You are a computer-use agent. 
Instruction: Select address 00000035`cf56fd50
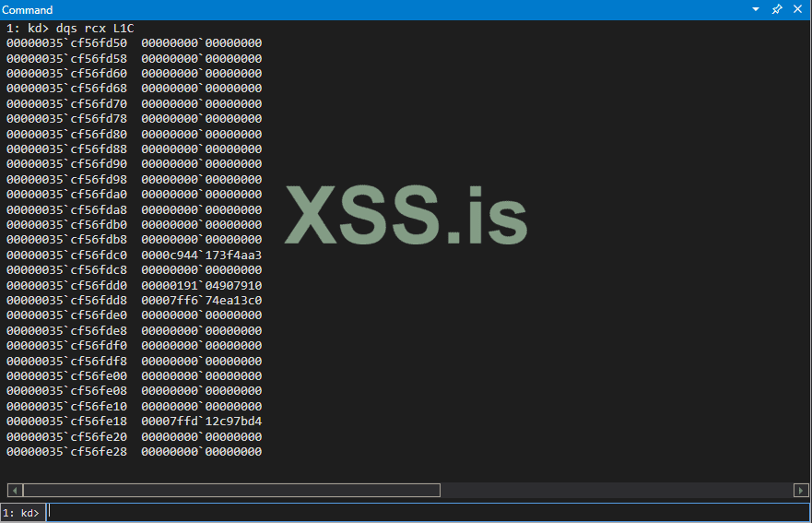[66, 43]
